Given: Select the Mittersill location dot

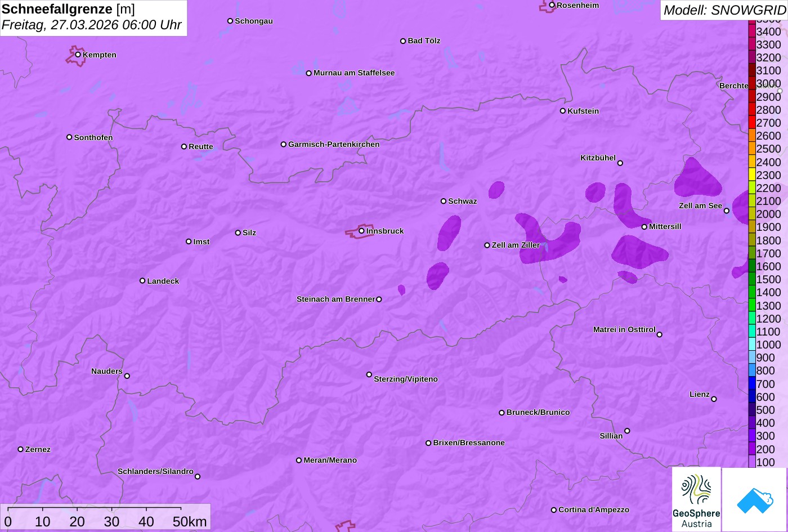Looking at the screenshot, I should coord(644,227).
